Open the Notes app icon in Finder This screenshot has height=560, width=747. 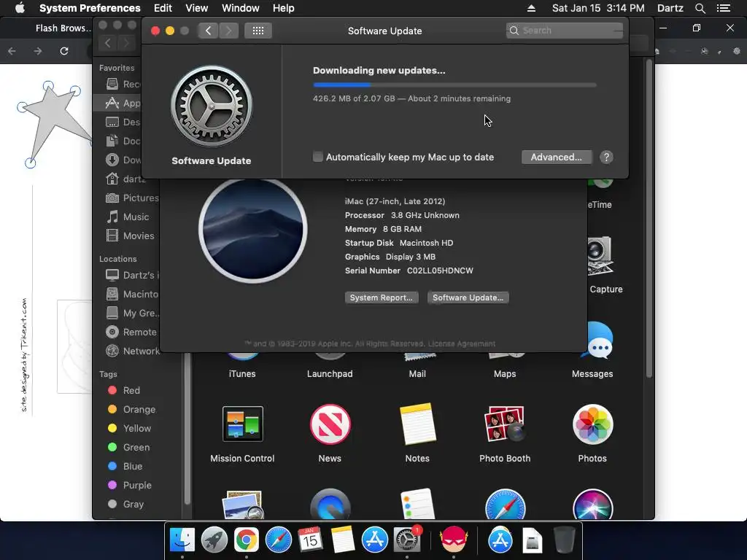point(417,424)
